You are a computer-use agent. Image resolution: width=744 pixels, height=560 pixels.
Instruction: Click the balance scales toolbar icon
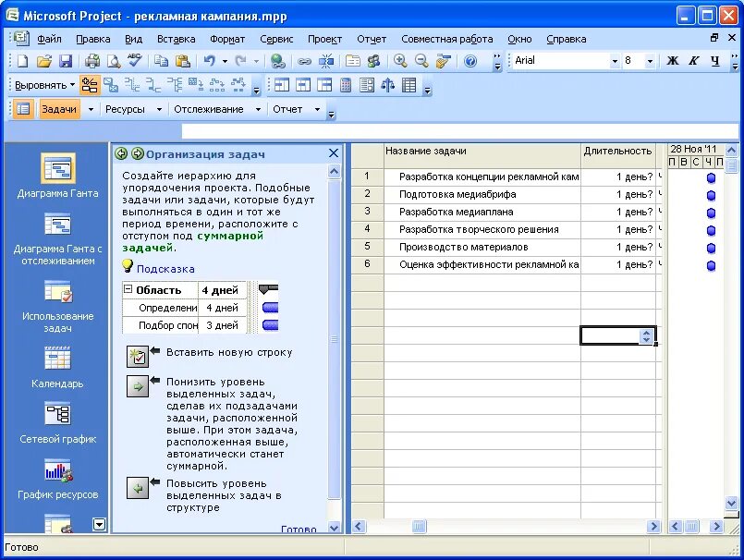[387, 85]
